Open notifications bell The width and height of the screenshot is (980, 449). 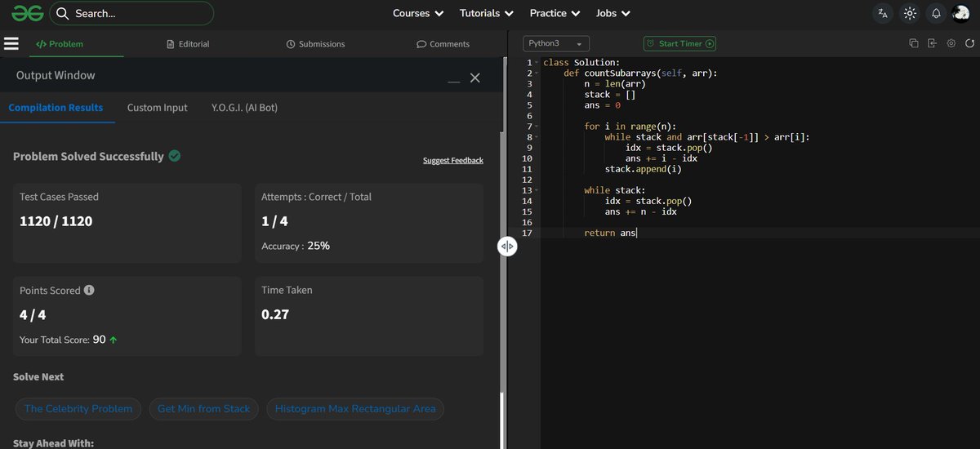tap(937, 14)
